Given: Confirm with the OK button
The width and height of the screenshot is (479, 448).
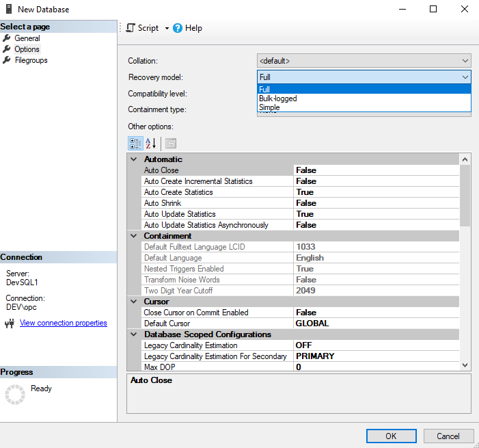Looking at the screenshot, I should point(392,436).
